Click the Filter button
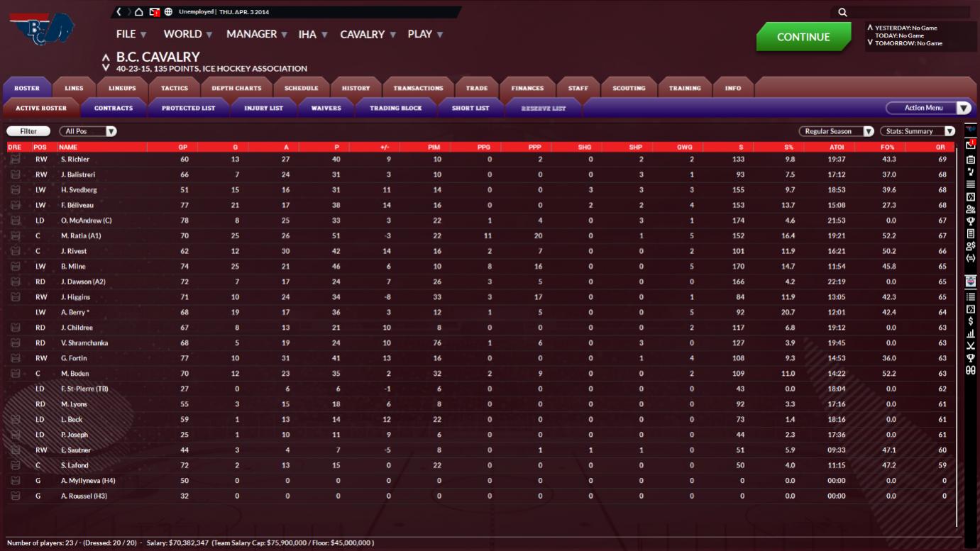This screenshot has height=551, width=980. click(28, 131)
